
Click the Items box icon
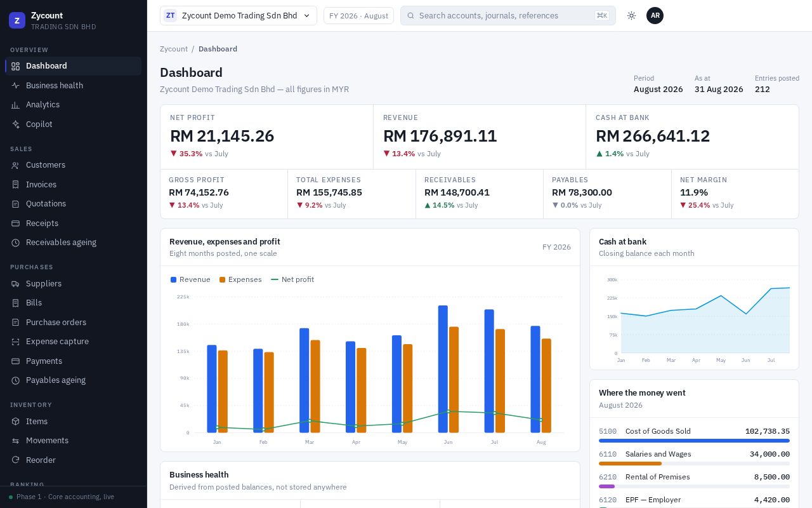[x=16, y=422]
